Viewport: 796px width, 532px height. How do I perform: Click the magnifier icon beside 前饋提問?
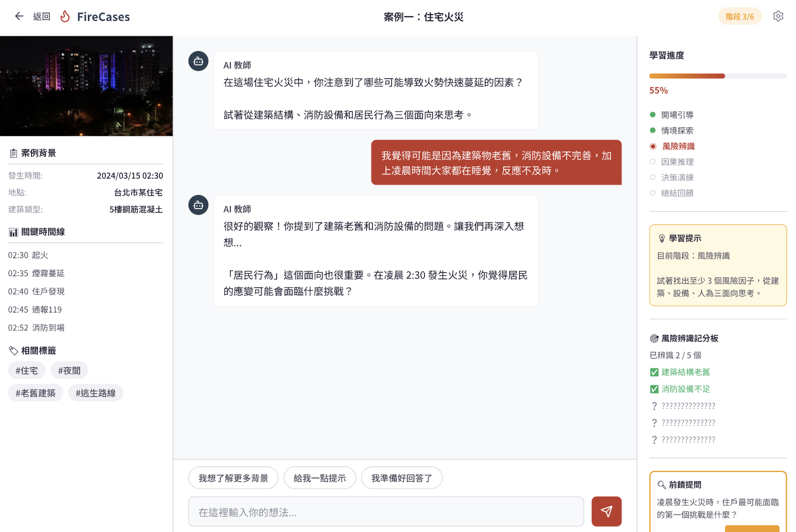(x=662, y=485)
